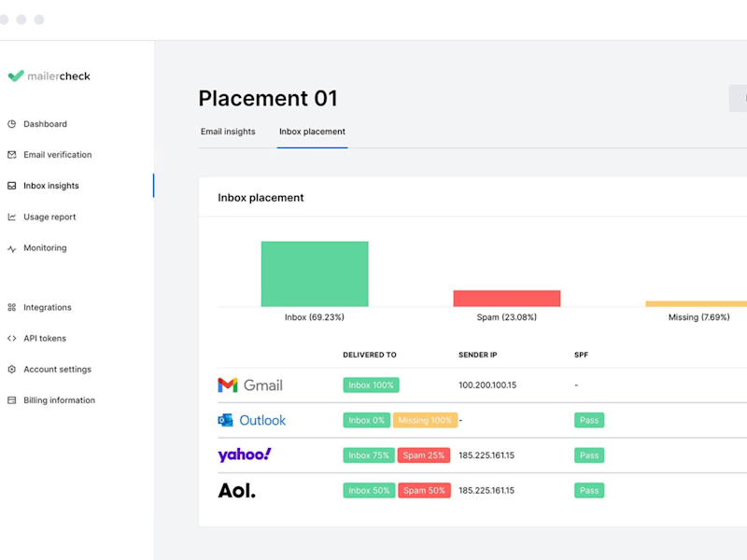
Task: Click the Usage report chart icon
Action: (12, 217)
